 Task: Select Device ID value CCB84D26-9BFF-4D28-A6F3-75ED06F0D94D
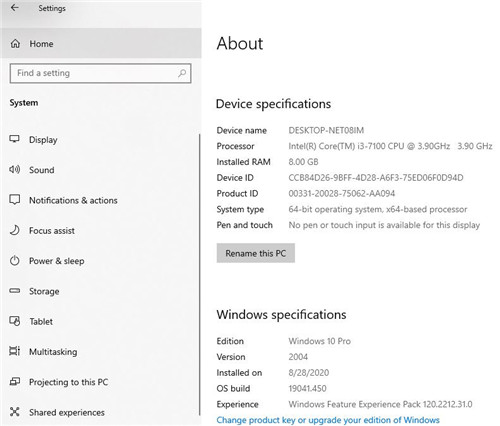point(376,178)
